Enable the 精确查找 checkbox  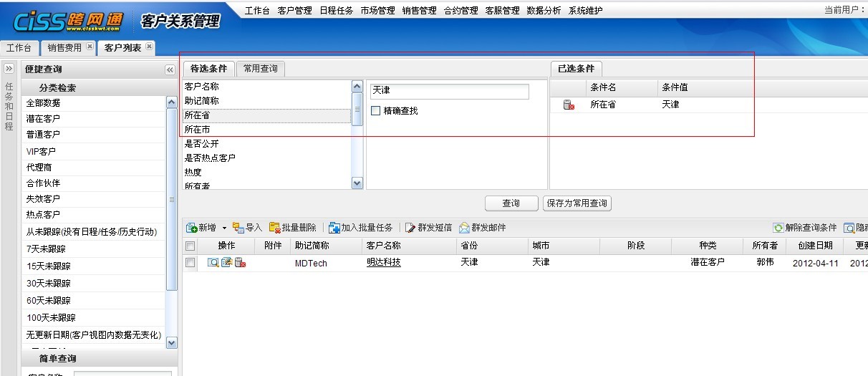376,111
